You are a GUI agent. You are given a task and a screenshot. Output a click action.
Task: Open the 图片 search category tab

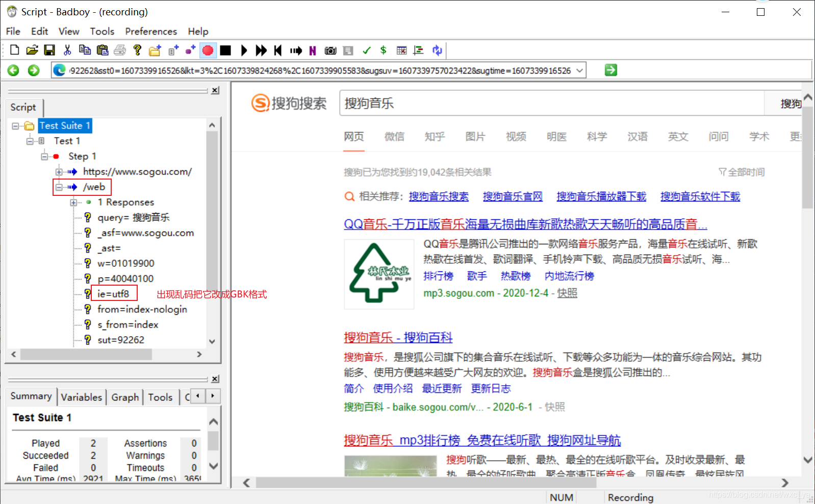click(475, 137)
